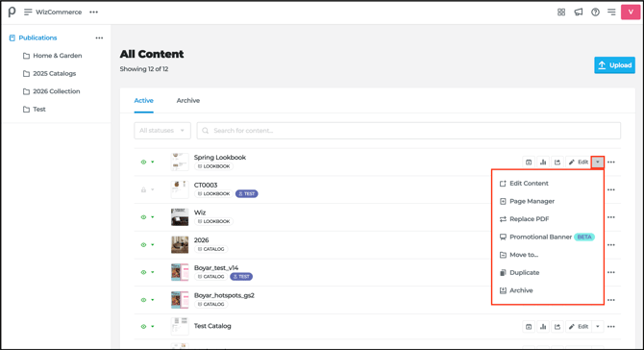Click the Publitas logo icon
Image resolution: width=644 pixels, height=350 pixels.
tap(12, 12)
